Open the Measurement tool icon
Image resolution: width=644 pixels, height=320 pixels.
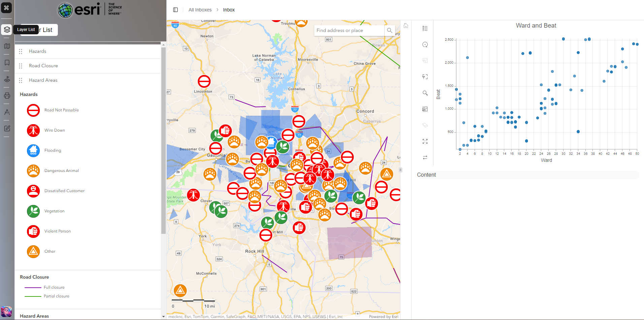pyautogui.click(x=7, y=112)
